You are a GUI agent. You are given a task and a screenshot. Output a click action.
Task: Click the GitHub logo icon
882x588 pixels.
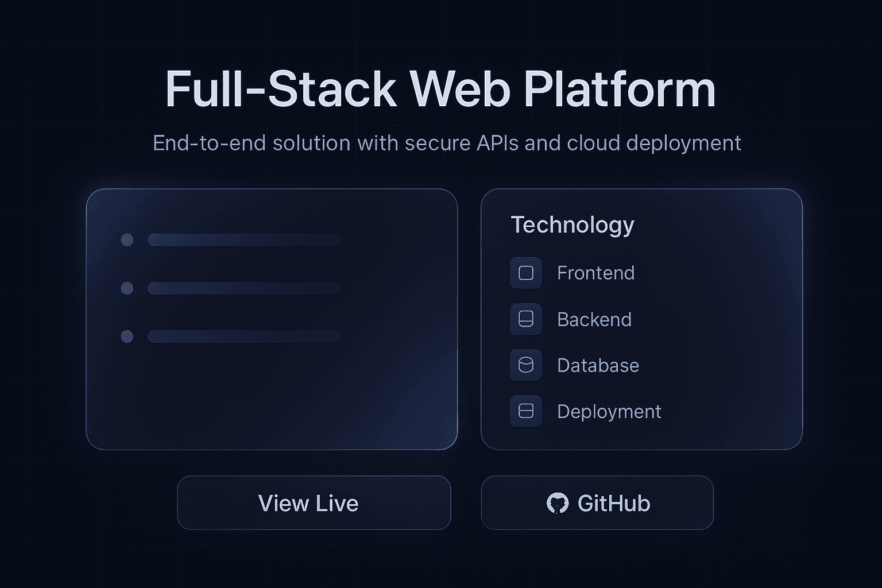point(558,503)
